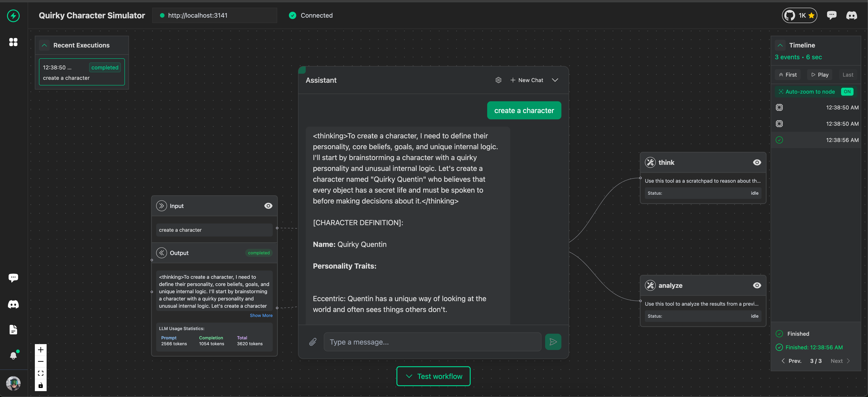Click the 'create a character' chat bubble

coord(524,111)
